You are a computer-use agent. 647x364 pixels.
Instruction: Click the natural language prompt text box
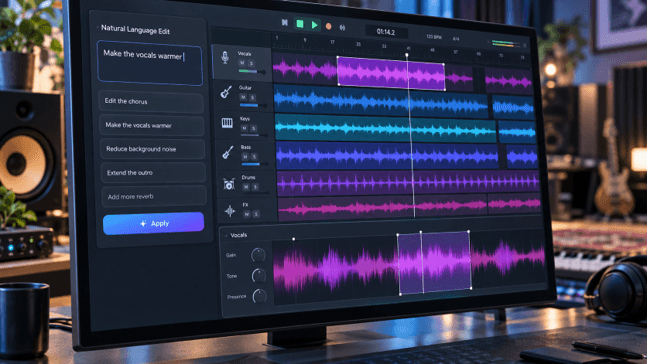click(x=150, y=63)
